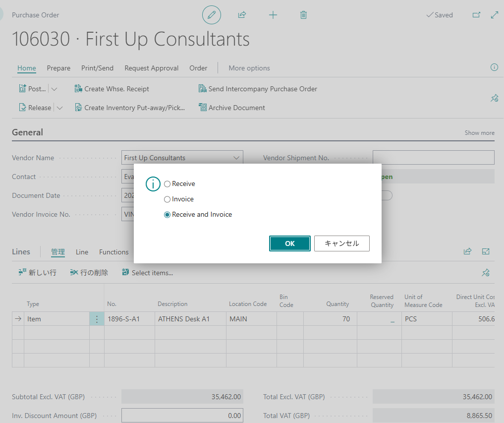Click Create Whse. Receipt
This screenshot has height=423, width=504.
(112, 89)
